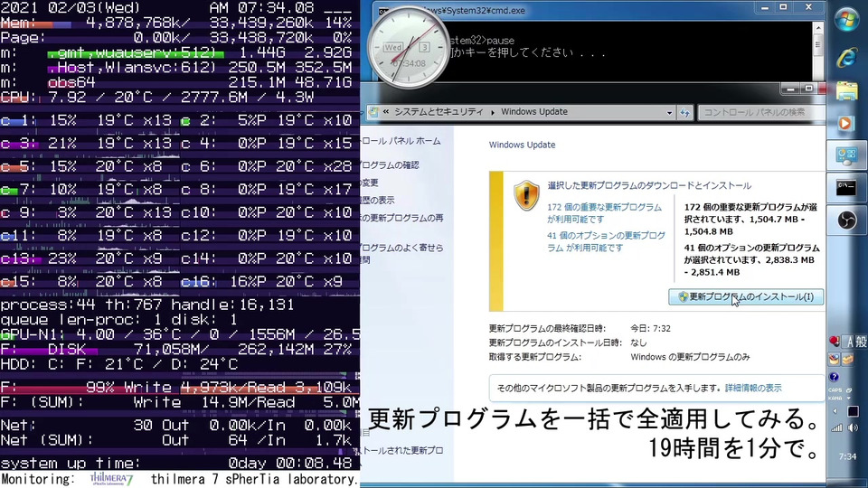Go to システムとセキュリティ breadcrumb
Screen dimensions: 868x488
coord(439,112)
